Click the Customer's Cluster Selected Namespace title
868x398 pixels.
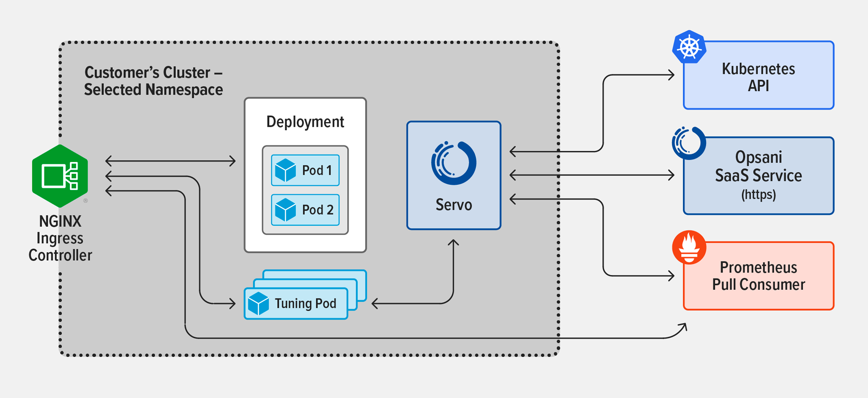tap(153, 81)
